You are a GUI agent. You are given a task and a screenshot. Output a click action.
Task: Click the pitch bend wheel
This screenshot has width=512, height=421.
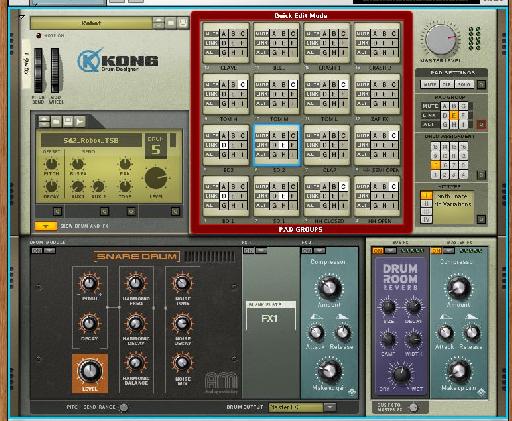point(38,70)
